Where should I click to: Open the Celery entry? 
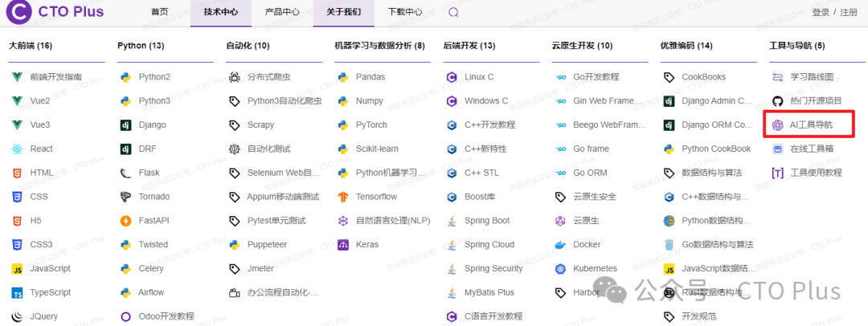pyautogui.click(x=151, y=268)
